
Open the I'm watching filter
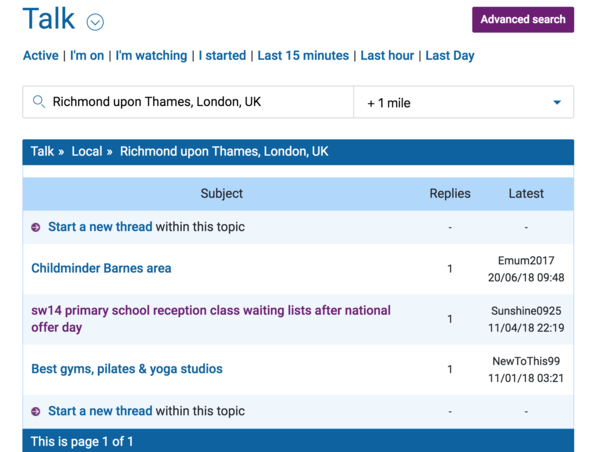[151, 56]
